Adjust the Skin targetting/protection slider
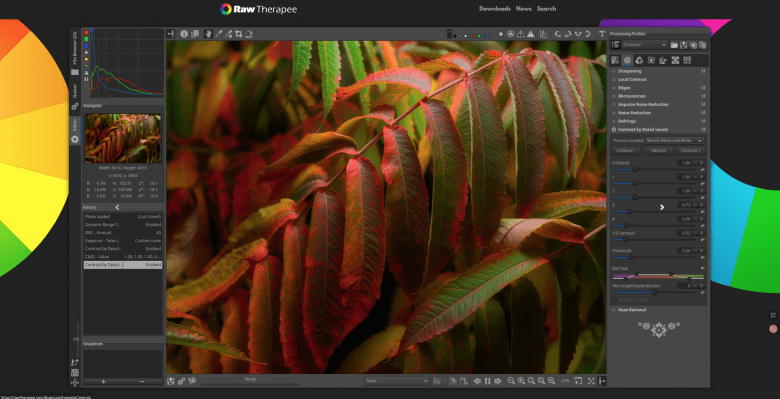The height and width of the screenshot is (399, 780). (x=655, y=293)
